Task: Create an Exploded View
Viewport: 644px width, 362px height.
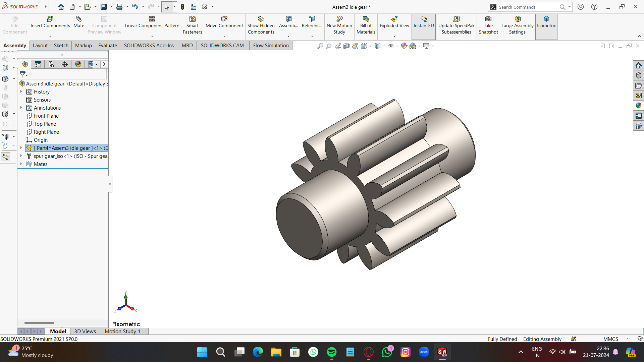Action: pyautogui.click(x=394, y=22)
